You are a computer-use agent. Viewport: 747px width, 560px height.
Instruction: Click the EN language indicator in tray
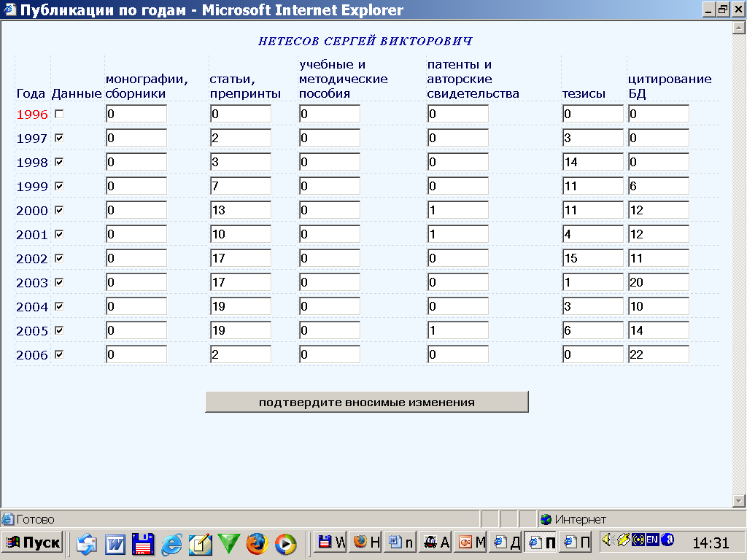(x=652, y=540)
